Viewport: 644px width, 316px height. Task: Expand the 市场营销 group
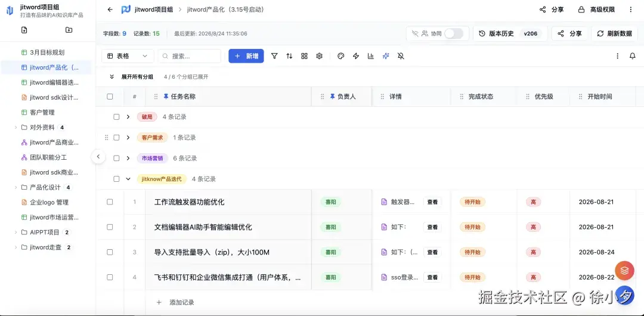[128, 158]
